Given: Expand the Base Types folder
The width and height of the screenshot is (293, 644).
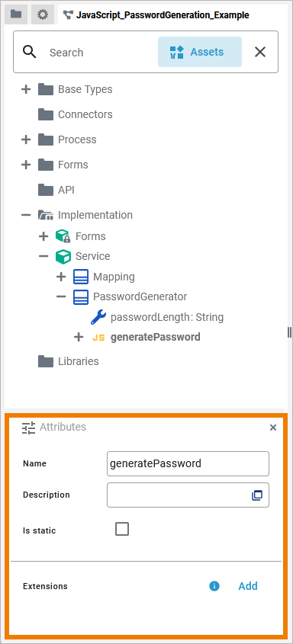Looking at the screenshot, I should [26, 89].
